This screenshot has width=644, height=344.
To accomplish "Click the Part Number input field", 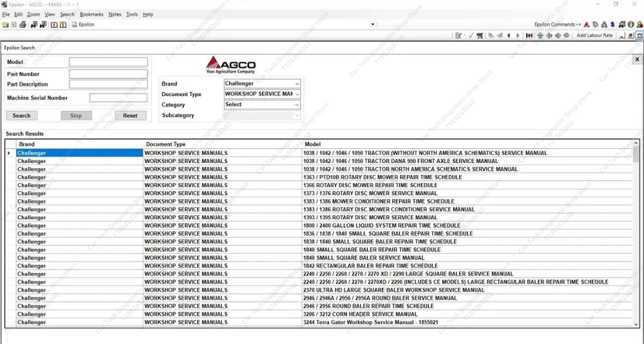I will [x=108, y=74].
